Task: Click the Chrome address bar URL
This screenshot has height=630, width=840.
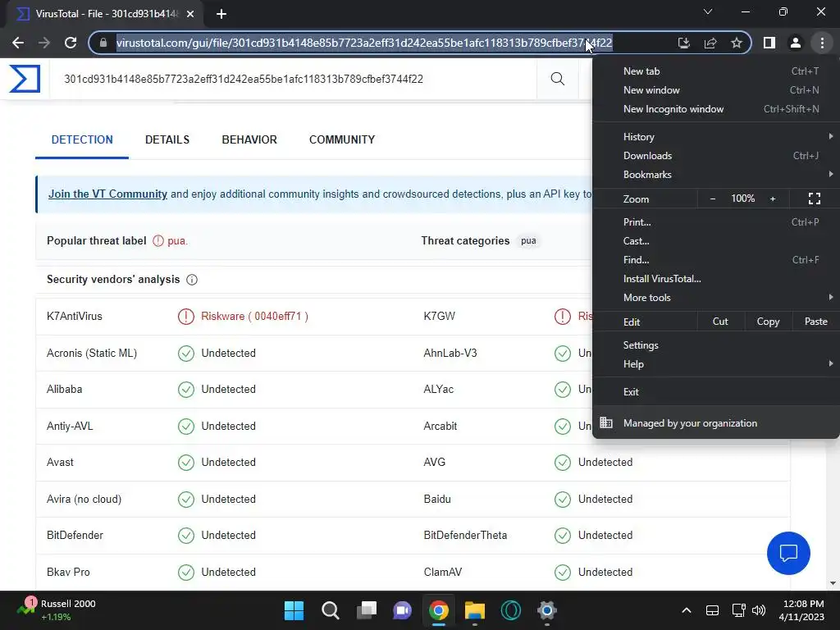Action: click(x=364, y=43)
